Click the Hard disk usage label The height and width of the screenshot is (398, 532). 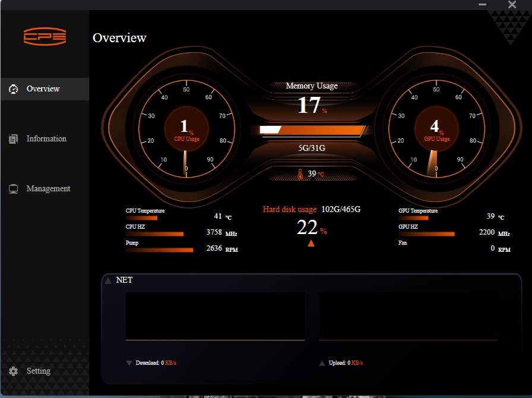290,210
